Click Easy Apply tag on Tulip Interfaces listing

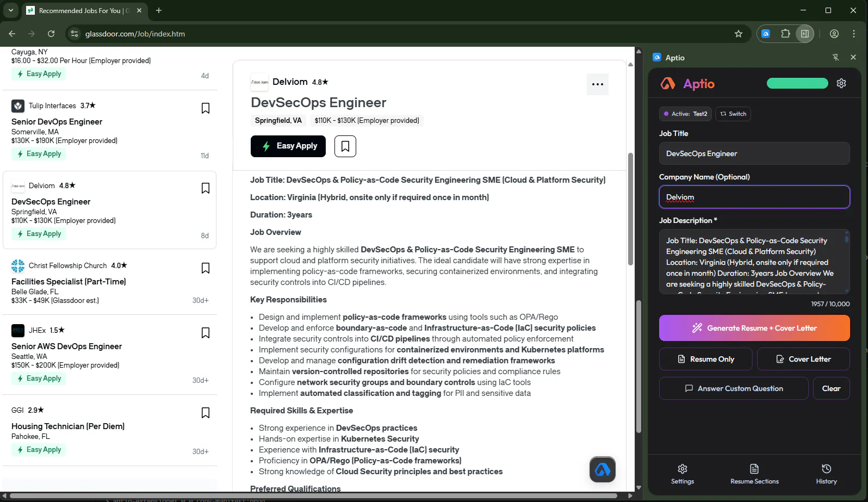tap(39, 154)
